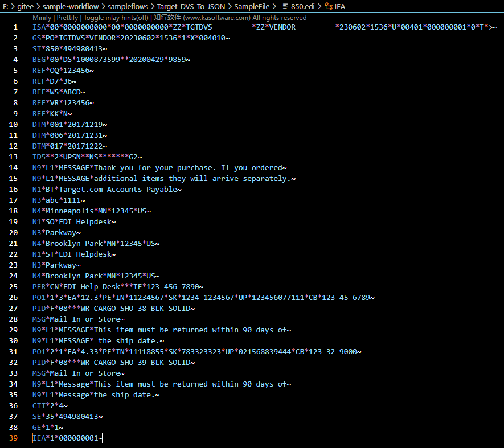Click the 'SE*35*494980413~' line
Screen dimensions: 504x448
point(68,417)
